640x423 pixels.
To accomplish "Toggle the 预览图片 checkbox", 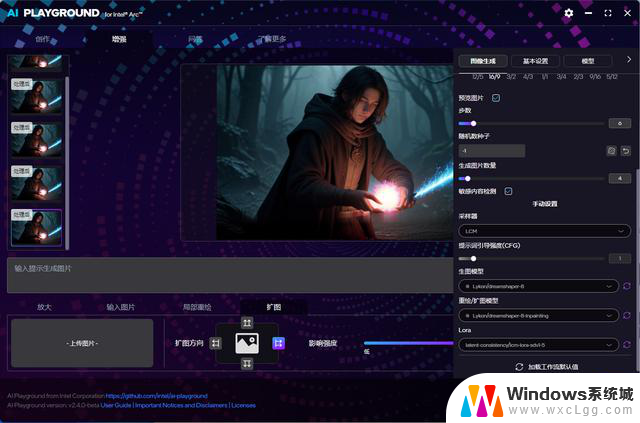I will (496, 98).
